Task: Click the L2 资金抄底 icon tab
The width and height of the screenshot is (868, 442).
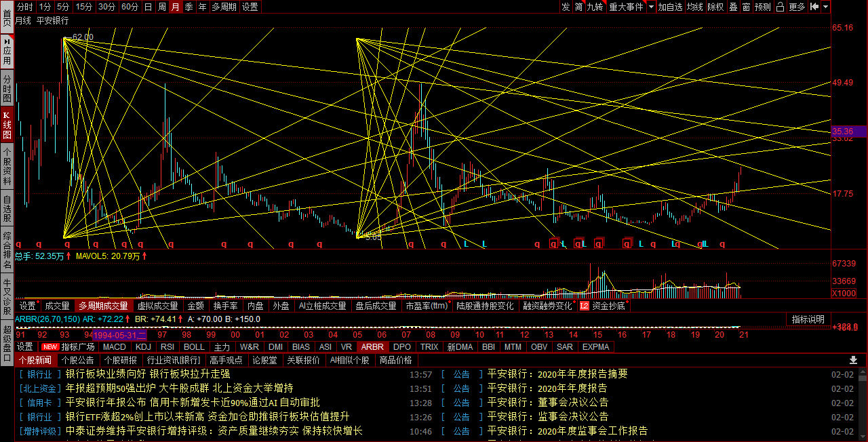Action: (x=602, y=306)
